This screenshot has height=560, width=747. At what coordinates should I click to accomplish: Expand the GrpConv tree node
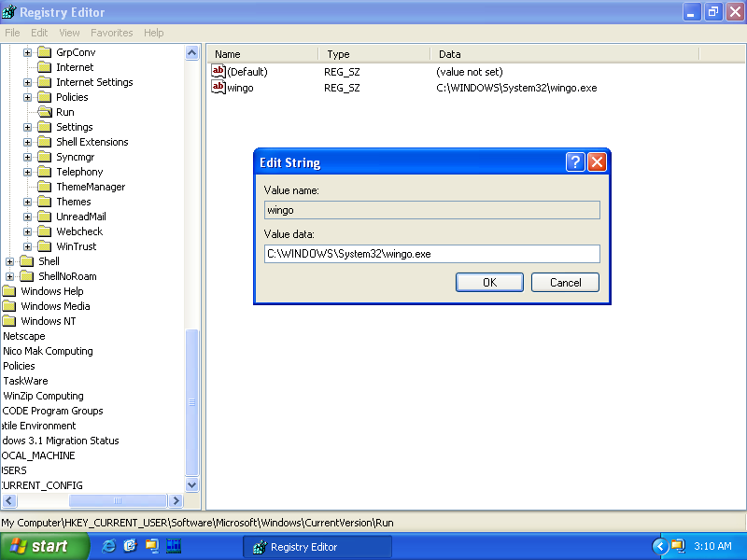(x=28, y=53)
